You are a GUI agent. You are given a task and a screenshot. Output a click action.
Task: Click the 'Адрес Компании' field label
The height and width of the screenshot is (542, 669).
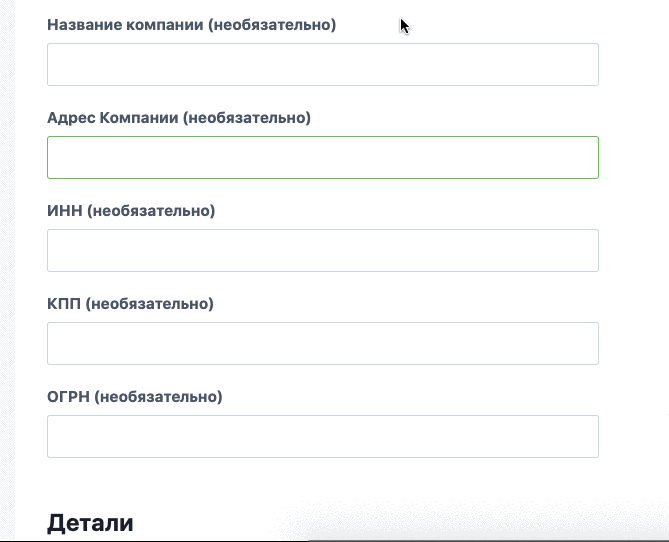[112, 118]
